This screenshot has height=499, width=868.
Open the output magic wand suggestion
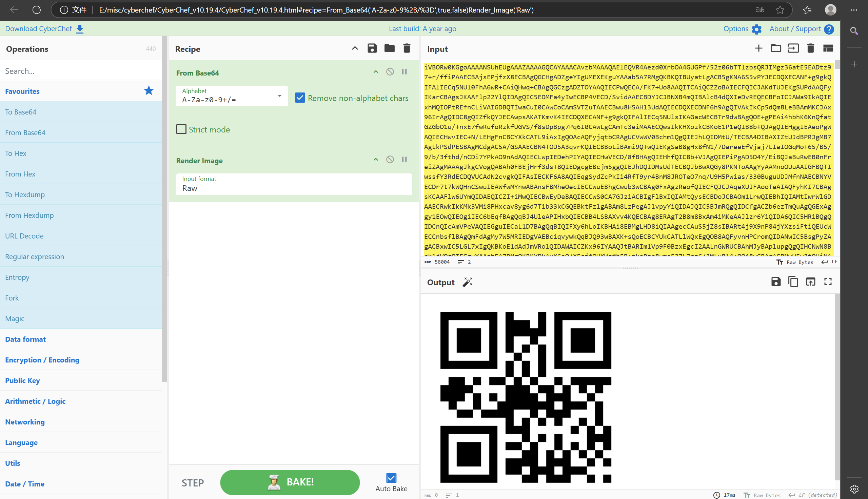click(468, 282)
